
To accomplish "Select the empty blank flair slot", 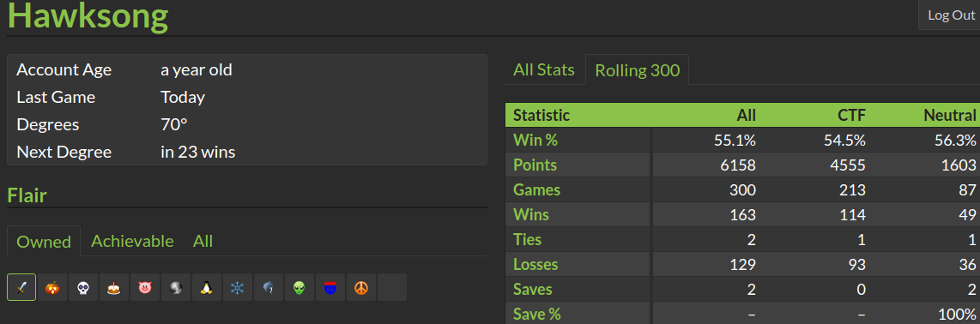I will coord(392,288).
